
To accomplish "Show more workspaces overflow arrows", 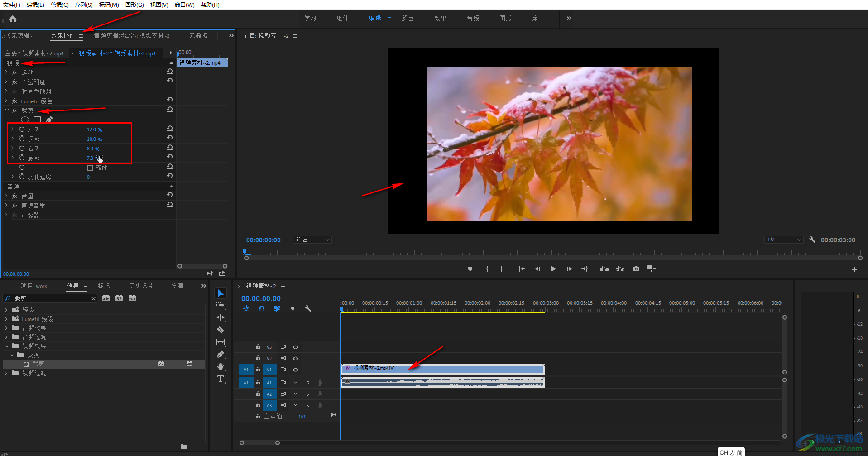I will coord(569,18).
